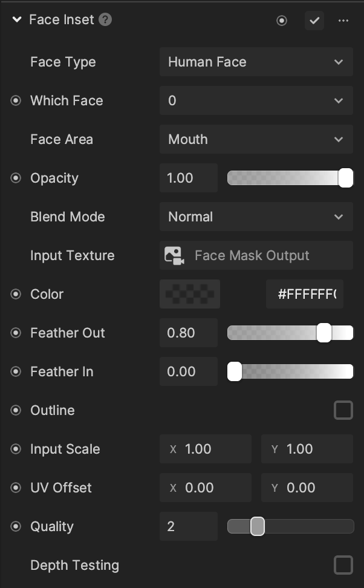This screenshot has height=588, width=364.
Task: Click the image icon in Input Texture field
Action: pos(174,255)
